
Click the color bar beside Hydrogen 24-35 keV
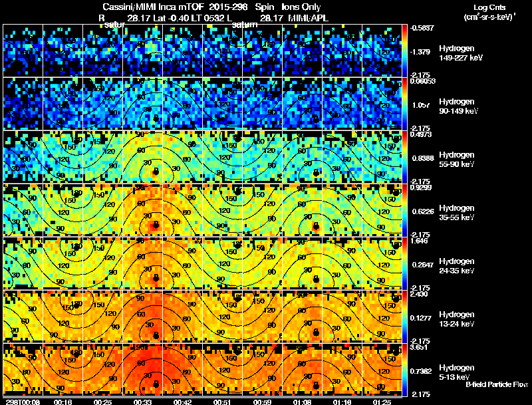[404, 263]
